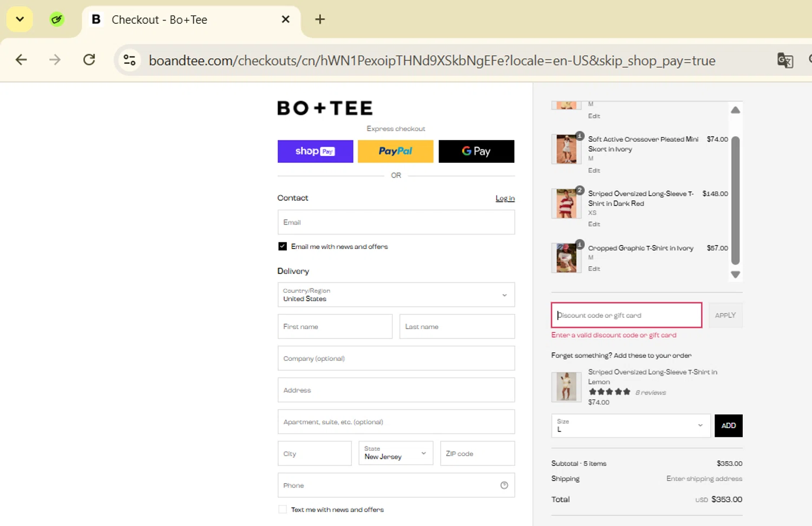This screenshot has width=812, height=526.
Task: Open the Country/Region dropdown
Action: tap(396, 295)
